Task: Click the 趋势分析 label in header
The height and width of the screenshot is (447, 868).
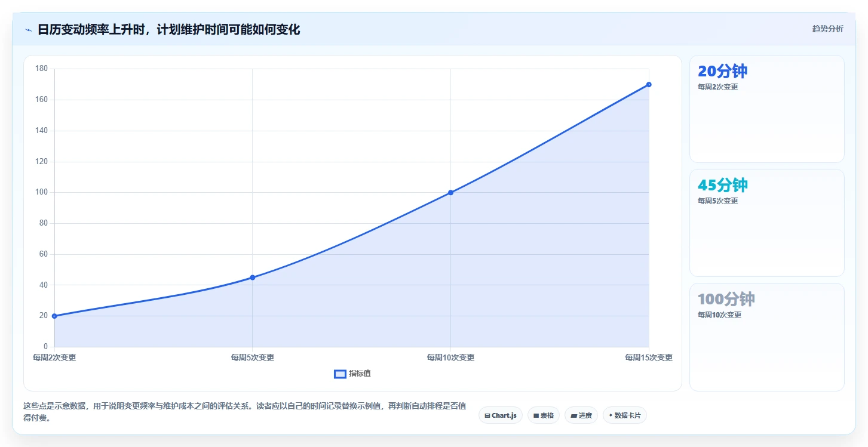Action: [x=827, y=29]
